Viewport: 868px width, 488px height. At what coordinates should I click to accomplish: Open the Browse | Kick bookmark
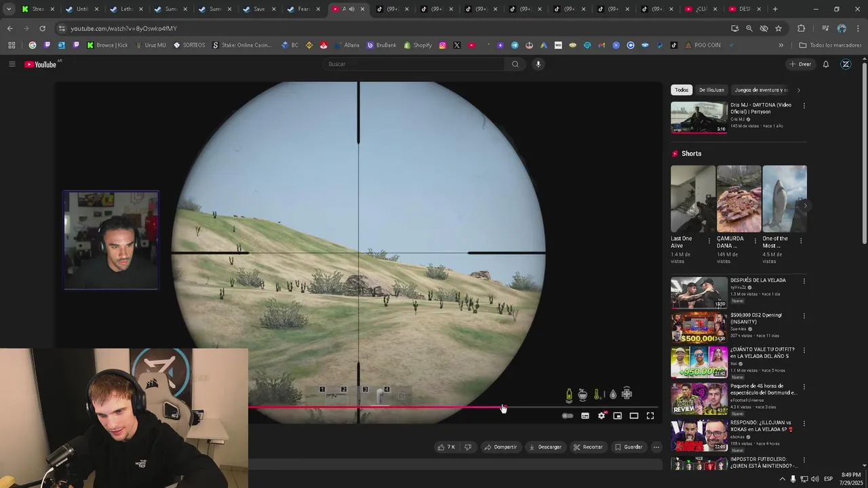107,45
